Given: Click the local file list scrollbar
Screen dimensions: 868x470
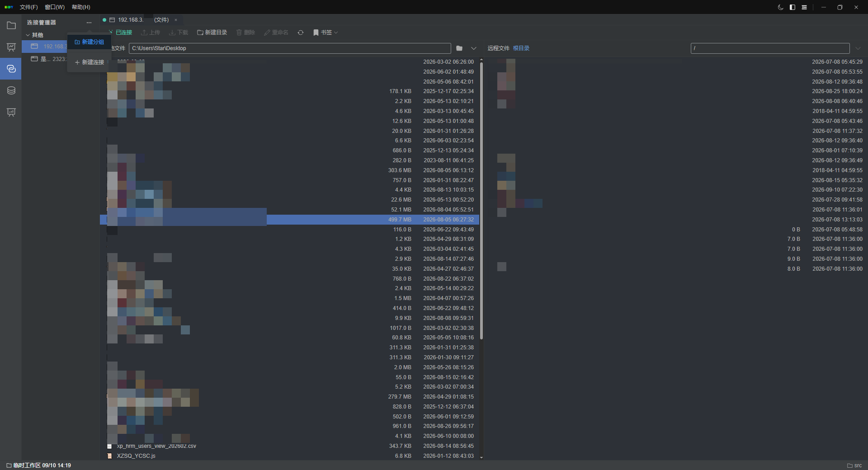Looking at the screenshot, I should coord(481,201).
